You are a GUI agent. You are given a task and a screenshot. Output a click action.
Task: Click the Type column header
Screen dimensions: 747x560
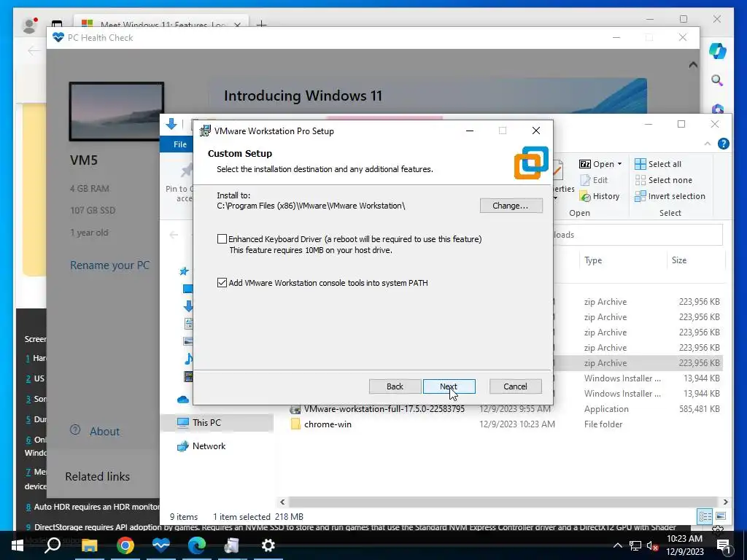click(593, 260)
